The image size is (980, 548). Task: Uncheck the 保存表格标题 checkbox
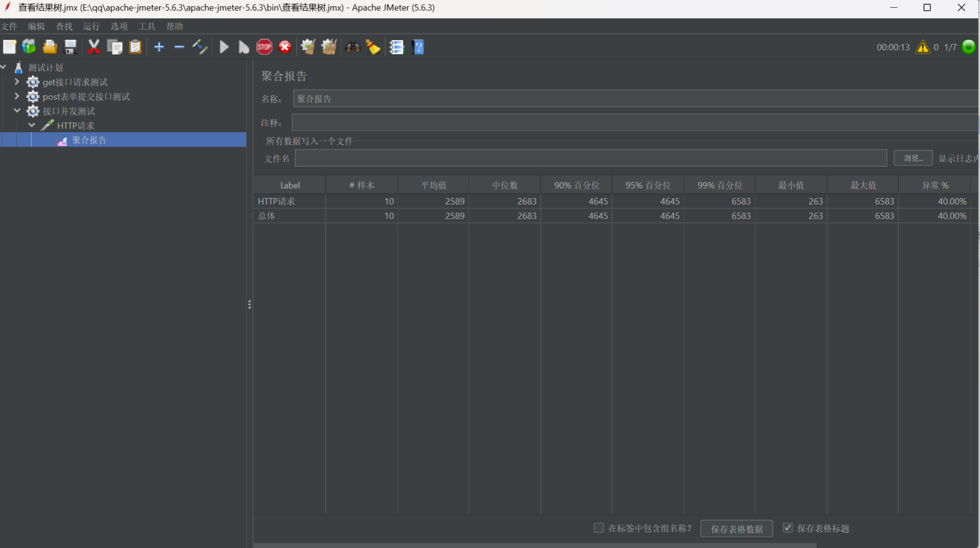(x=787, y=528)
